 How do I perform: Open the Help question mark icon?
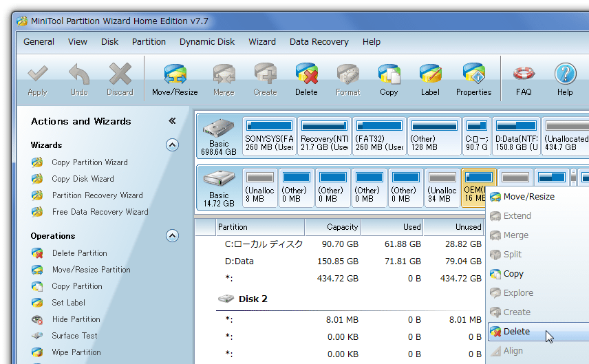click(565, 74)
